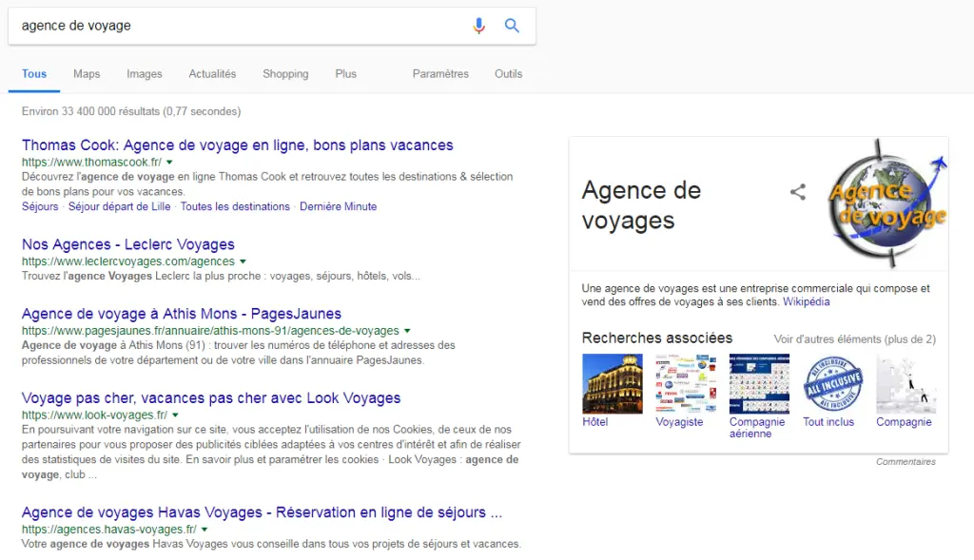Click the pagesjaunes.fr annuaire green URL
The width and height of the screenshot is (974, 560).
point(210,331)
